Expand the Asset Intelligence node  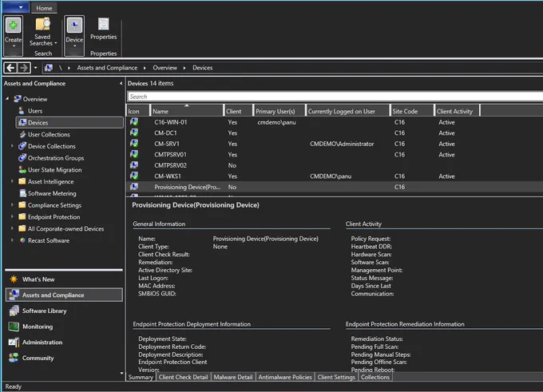12,181
